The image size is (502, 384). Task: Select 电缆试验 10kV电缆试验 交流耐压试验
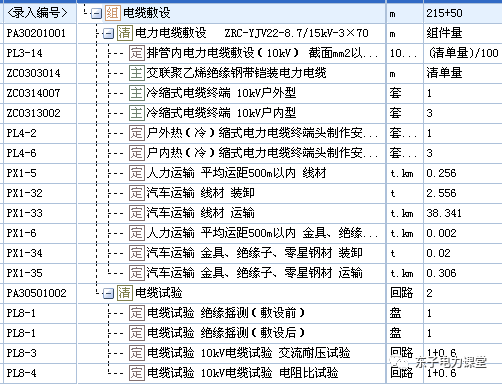249,353
